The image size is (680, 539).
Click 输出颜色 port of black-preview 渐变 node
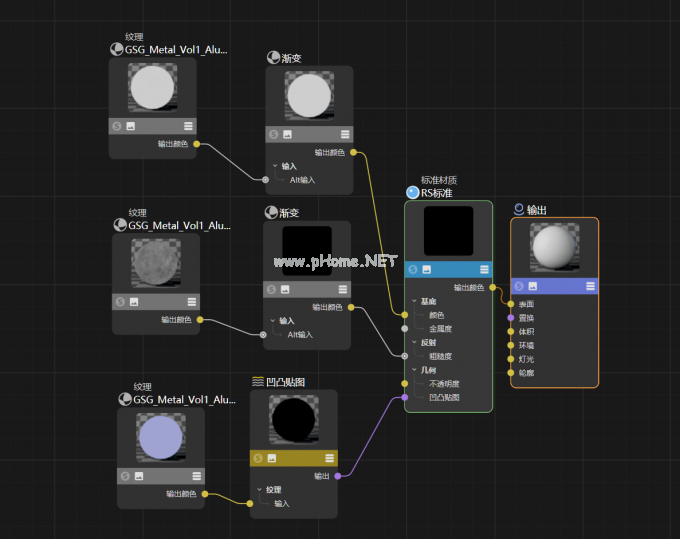click(x=351, y=307)
